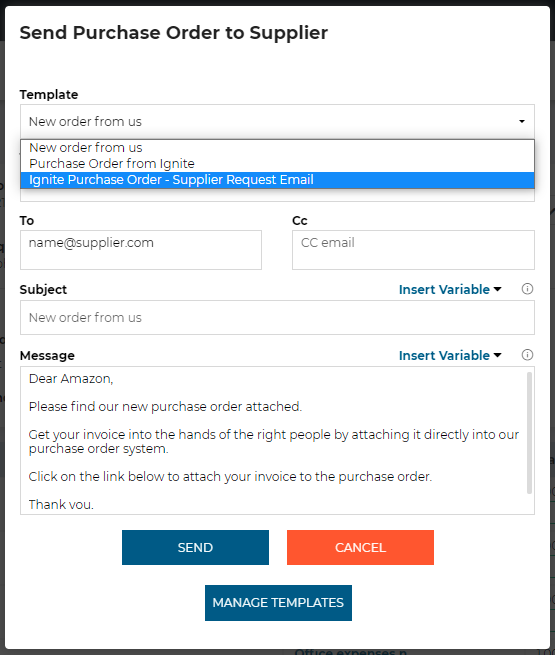Image resolution: width=555 pixels, height=655 pixels.
Task: Click the SEND button
Action: point(195,548)
